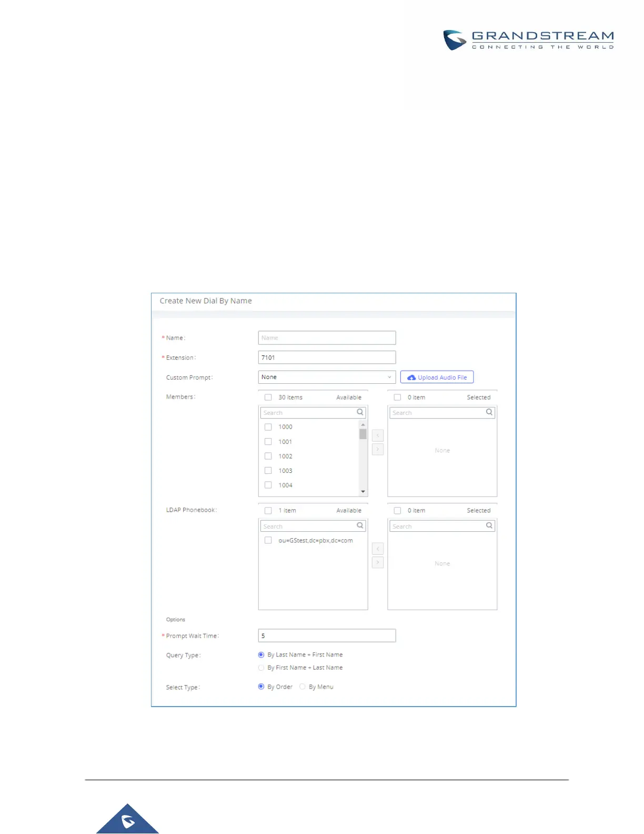Image resolution: width=644 pixels, height=834 pixels.
Task: Click the Members list scrollbar thumb
Action: tap(363, 434)
